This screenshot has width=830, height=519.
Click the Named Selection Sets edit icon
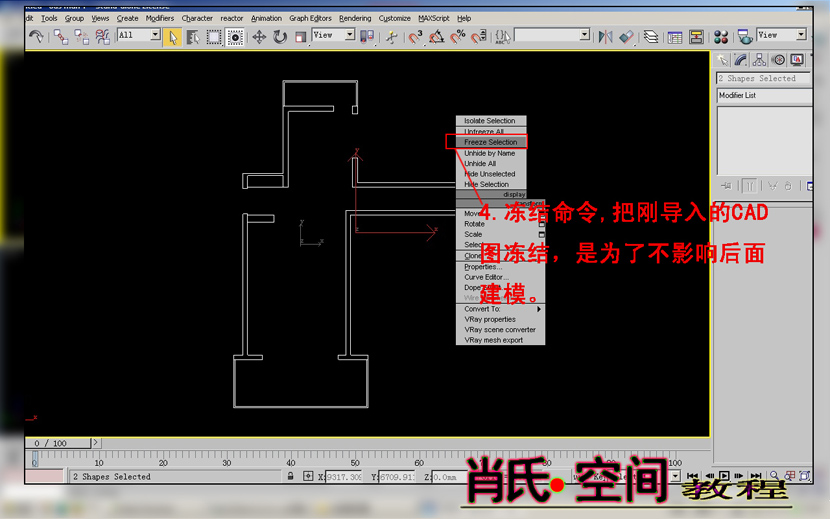(503, 37)
